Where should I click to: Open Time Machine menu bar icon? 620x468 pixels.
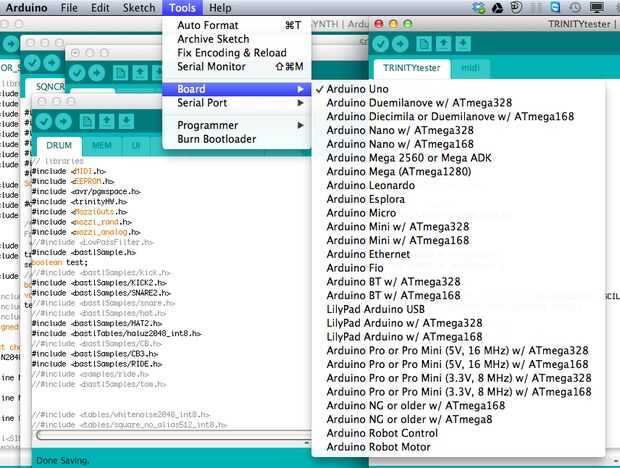[575, 8]
